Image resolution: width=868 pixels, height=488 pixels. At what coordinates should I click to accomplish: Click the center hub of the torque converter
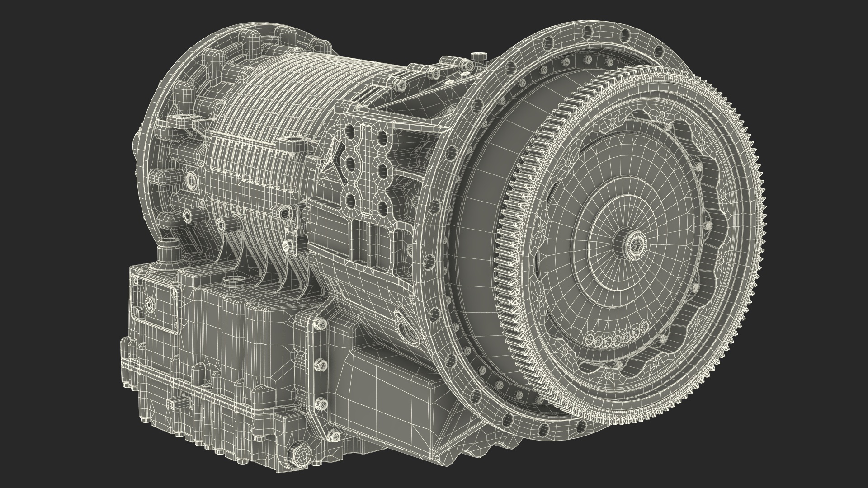[636, 245]
